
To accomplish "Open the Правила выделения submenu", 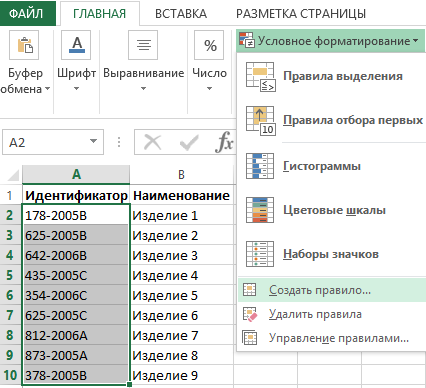I will click(x=332, y=77).
